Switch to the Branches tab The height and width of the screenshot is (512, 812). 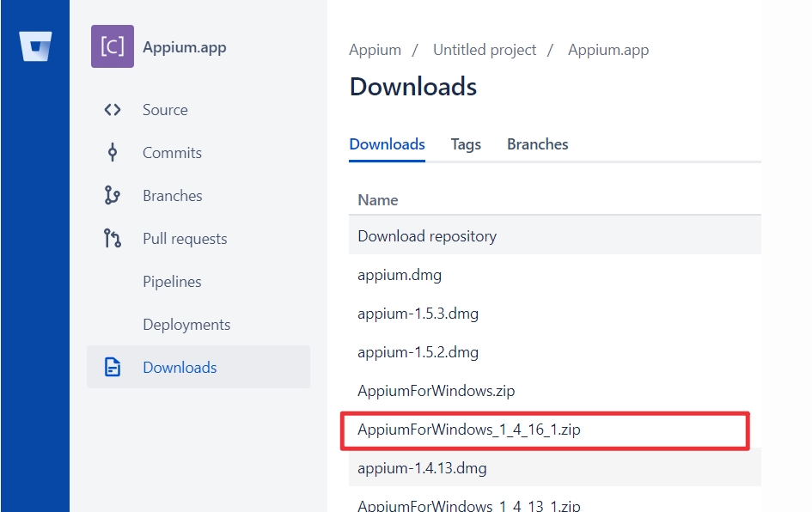[x=538, y=144]
